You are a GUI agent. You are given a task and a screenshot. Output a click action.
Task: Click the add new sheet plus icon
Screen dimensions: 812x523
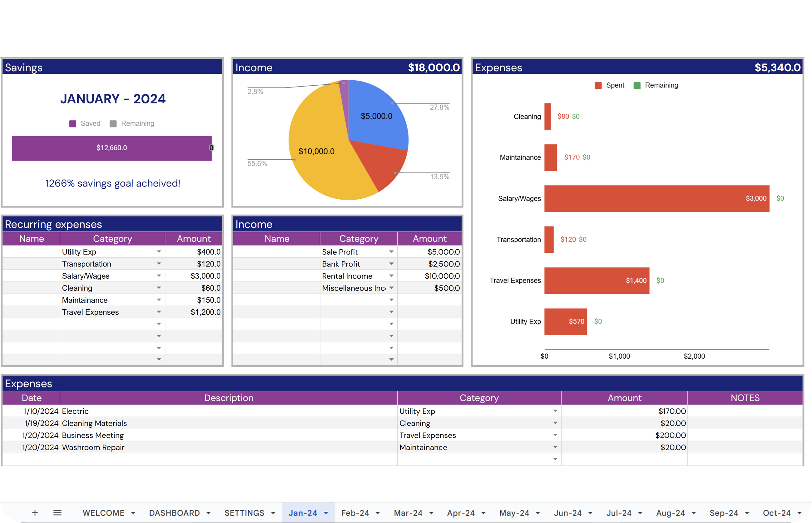[35, 513]
